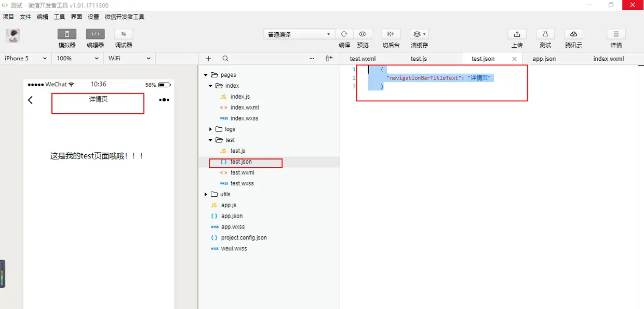
Task: Change device using the iPhone 5 dropdown
Action: point(23,58)
